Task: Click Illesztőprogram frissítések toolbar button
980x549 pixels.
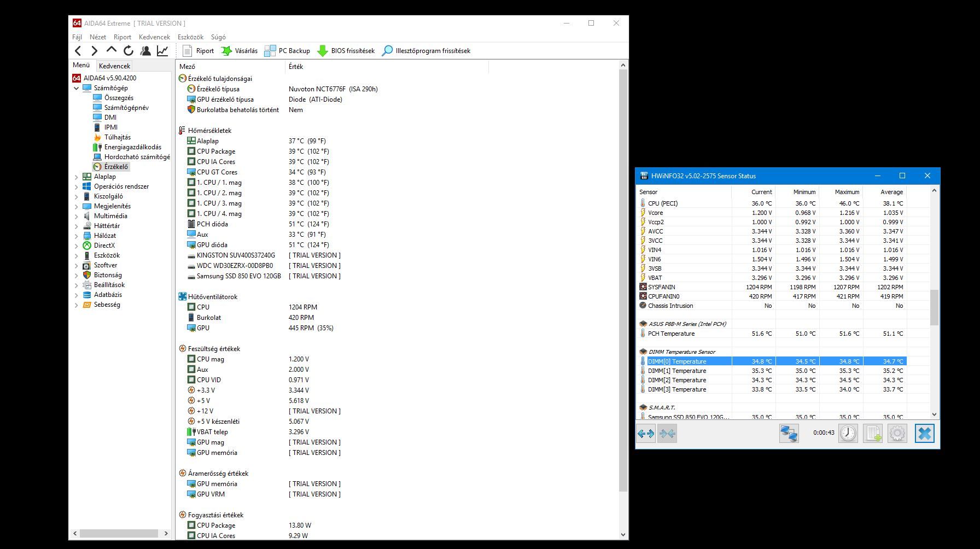Action: coord(425,51)
